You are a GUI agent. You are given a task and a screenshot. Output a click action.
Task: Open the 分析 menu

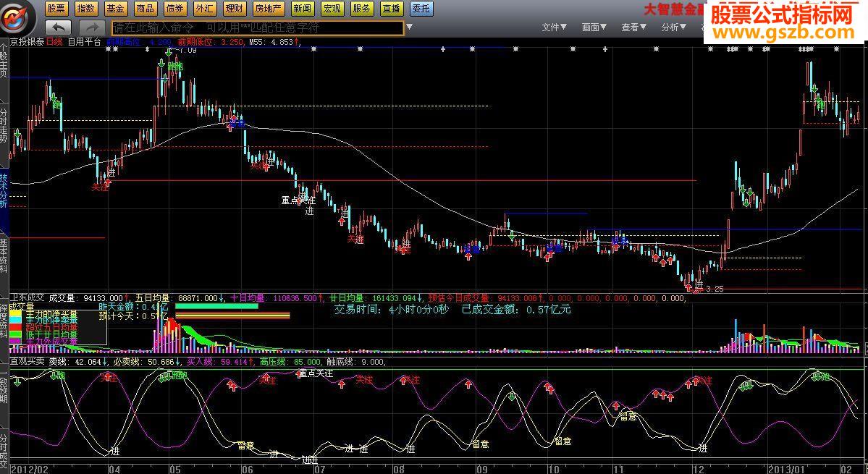click(x=673, y=27)
